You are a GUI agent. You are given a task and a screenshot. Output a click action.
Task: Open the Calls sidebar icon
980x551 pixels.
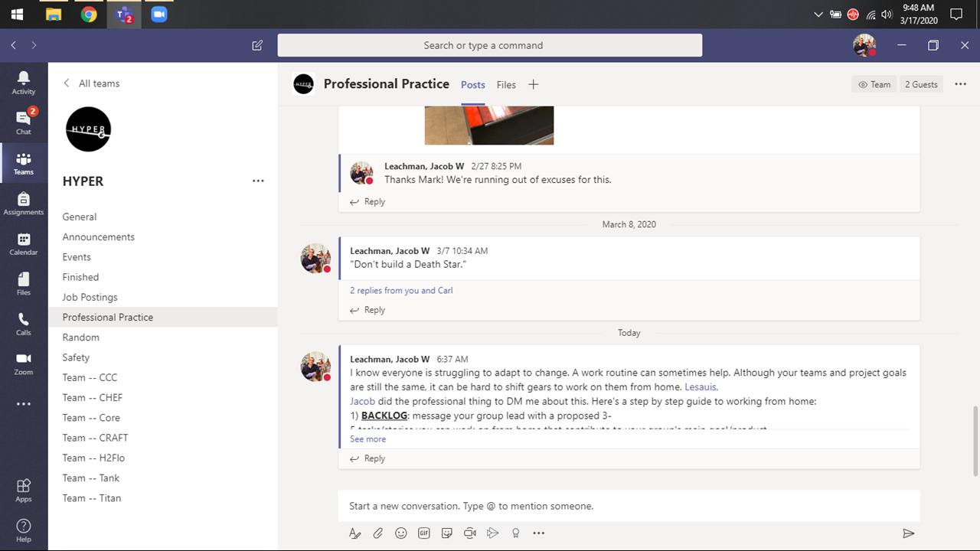pos(23,324)
